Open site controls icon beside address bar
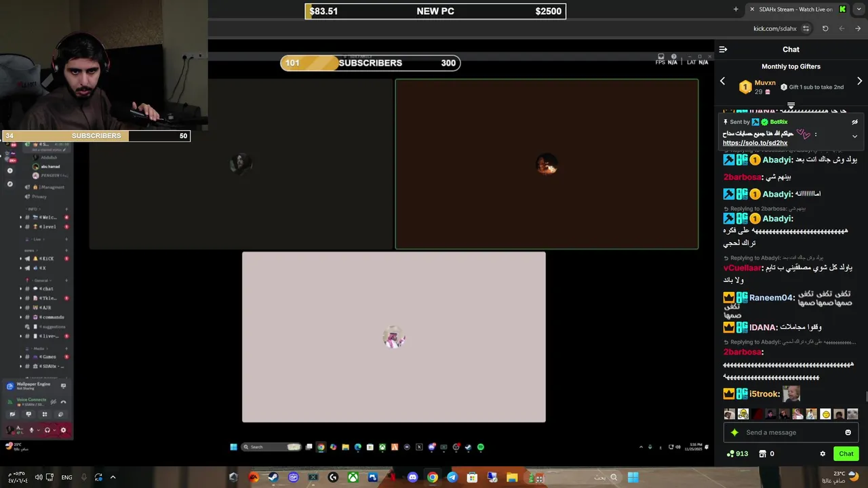This screenshot has height=488, width=868. pyautogui.click(x=806, y=28)
